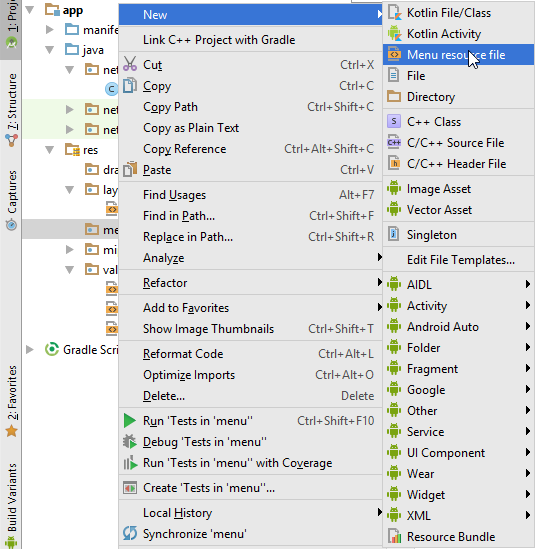
Task: Select Copy Path menu item
Action: pos(250,107)
